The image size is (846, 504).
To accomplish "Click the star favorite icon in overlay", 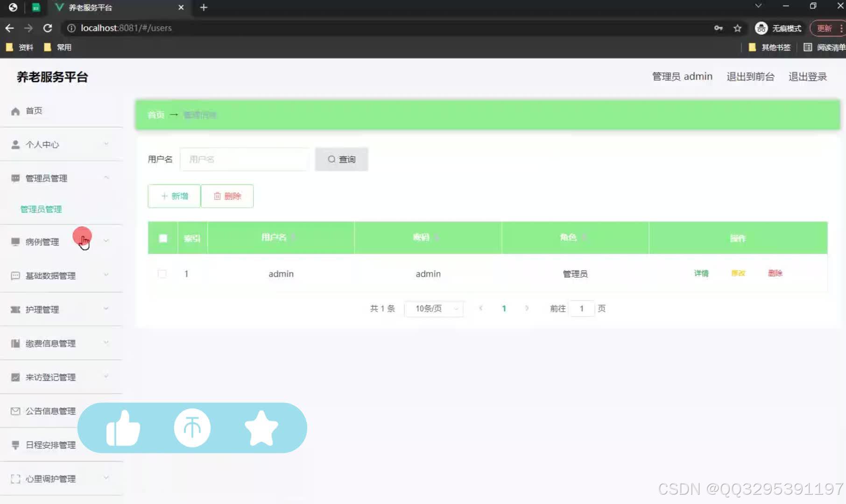I will point(261,428).
